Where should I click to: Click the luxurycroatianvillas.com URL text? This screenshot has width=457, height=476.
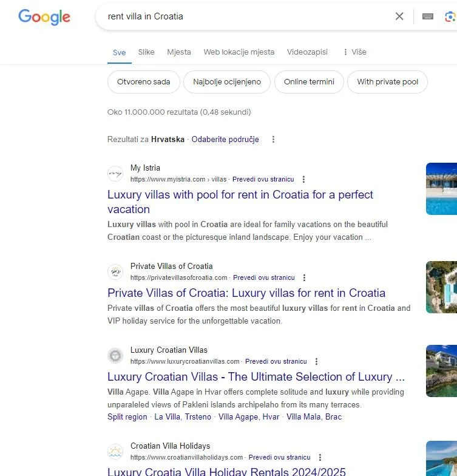pos(184,362)
